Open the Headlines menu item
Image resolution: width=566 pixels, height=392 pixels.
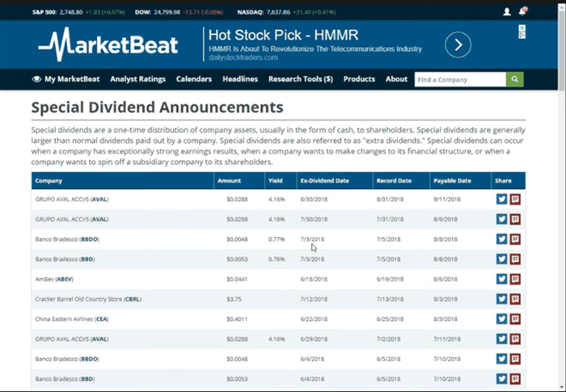tap(240, 79)
